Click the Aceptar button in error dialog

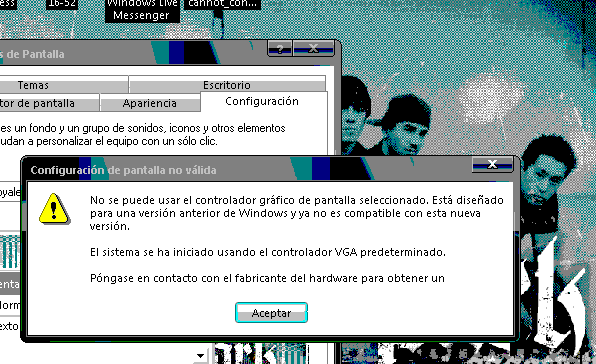pyautogui.click(x=271, y=313)
